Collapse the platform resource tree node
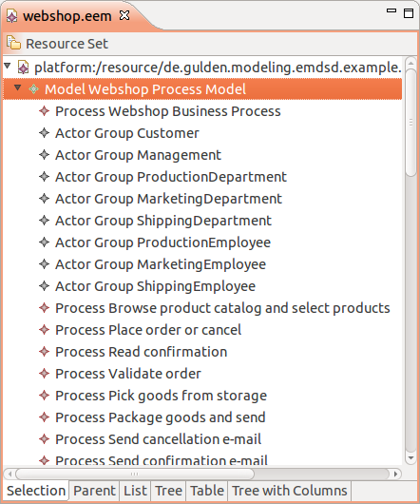The image size is (420, 504). tap(8, 67)
